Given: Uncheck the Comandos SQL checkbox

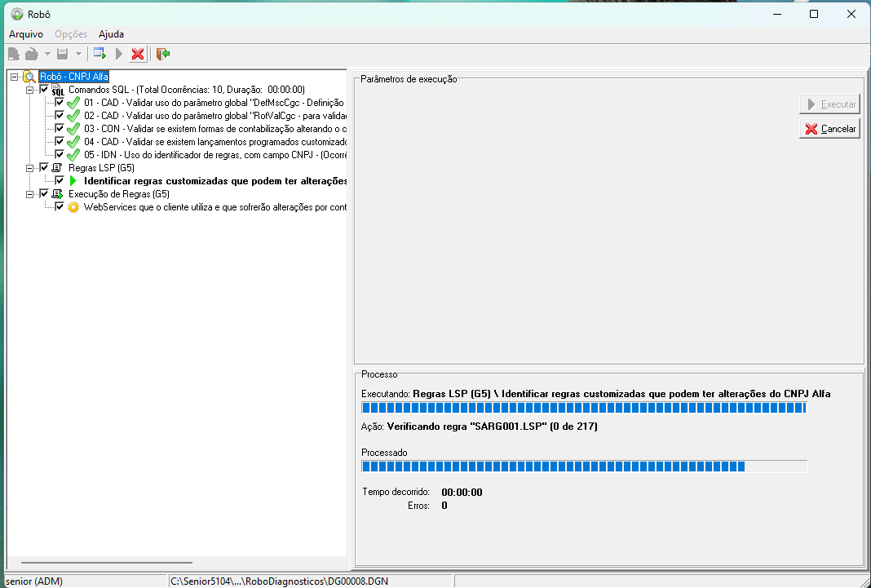Looking at the screenshot, I should click(44, 90).
